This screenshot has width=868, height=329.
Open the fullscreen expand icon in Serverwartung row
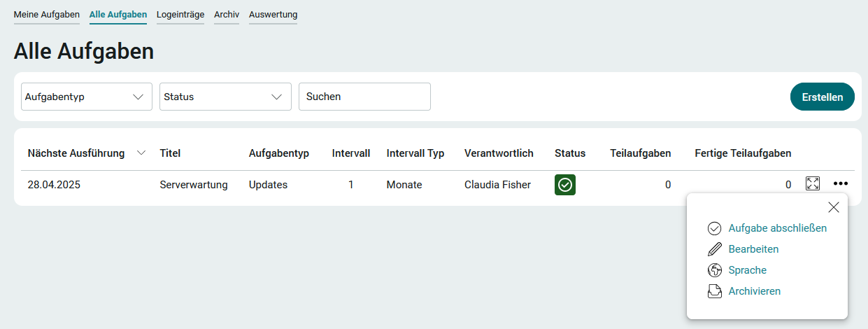tap(812, 183)
